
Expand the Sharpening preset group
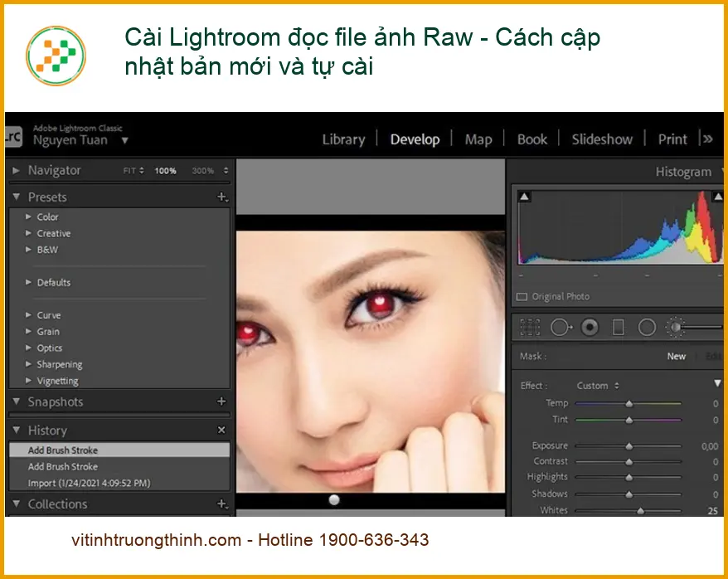[28, 364]
